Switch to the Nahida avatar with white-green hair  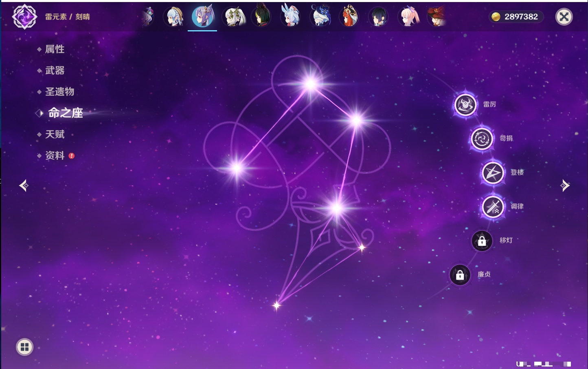[233, 17]
